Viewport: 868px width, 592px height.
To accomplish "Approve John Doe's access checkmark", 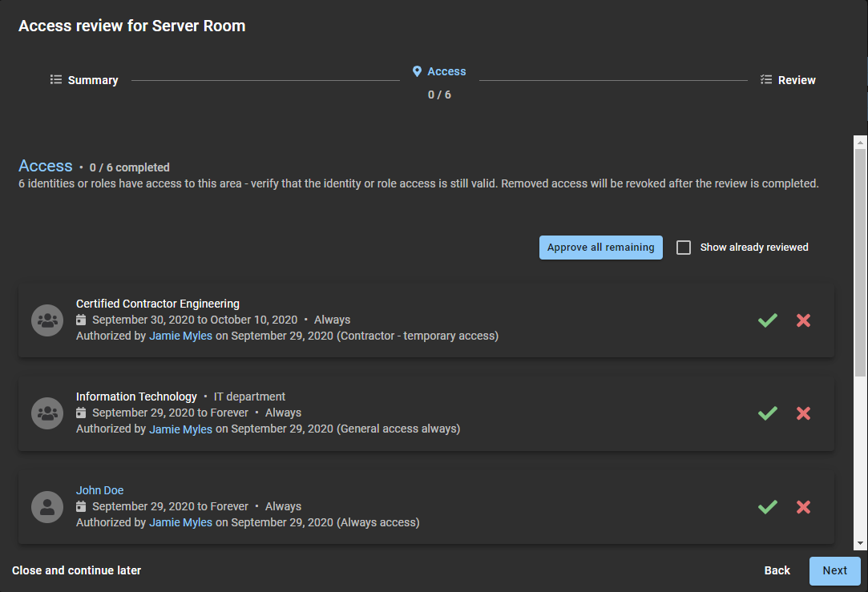I will pyautogui.click(x=767, y=507).
